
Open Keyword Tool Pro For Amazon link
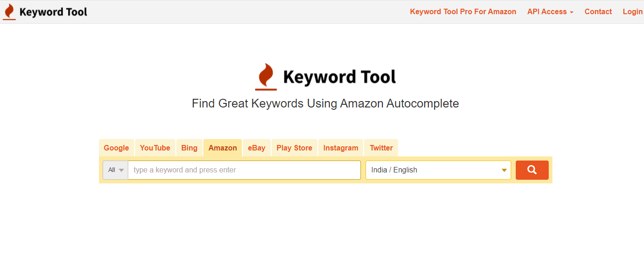pyautogui.click(x=463, y=12)
